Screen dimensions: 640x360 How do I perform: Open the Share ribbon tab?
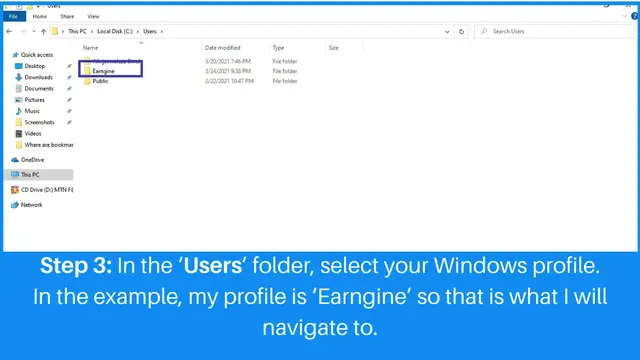click(x=67, y=16)
